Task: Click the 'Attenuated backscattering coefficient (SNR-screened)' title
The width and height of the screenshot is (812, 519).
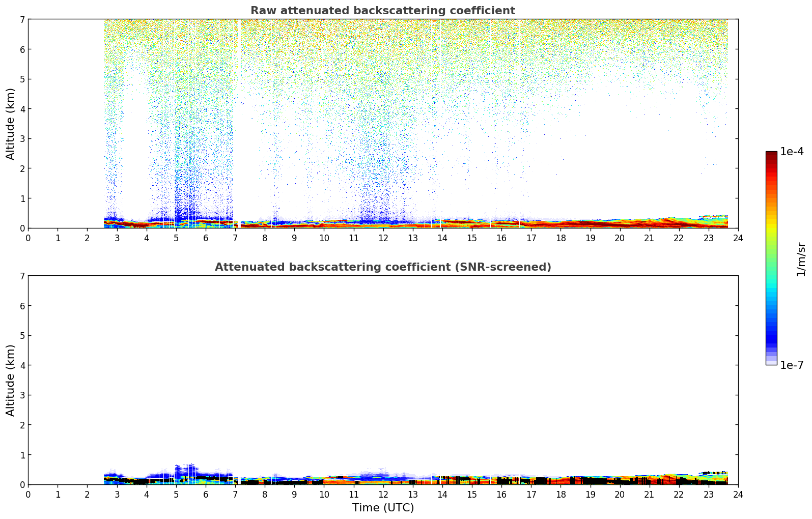Action: coord(383,267)
